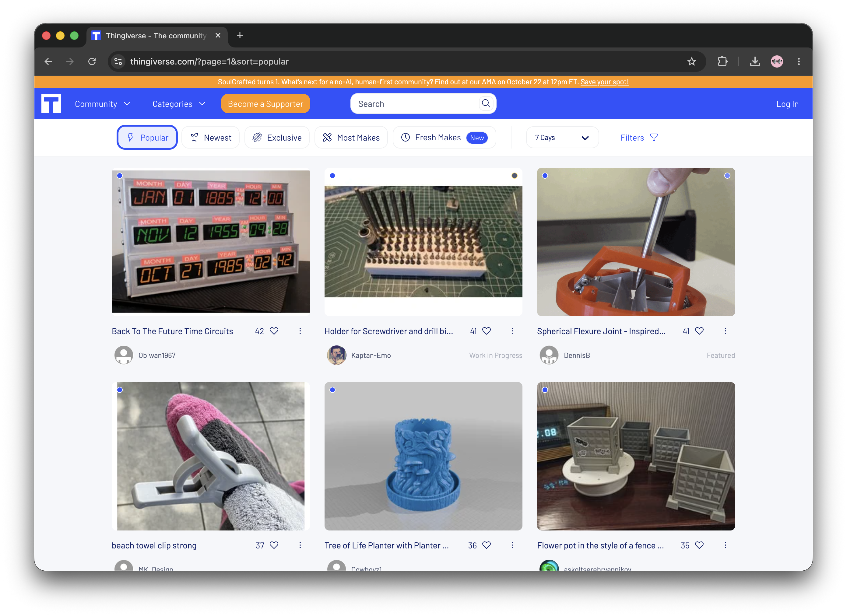Screen dimensions: 847x616
Task: Open Chrome profile avatar
Action: click(777, 61)
